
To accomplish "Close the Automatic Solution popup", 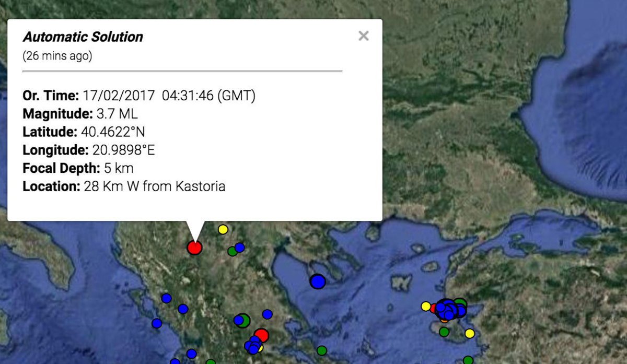I will 364,36.
